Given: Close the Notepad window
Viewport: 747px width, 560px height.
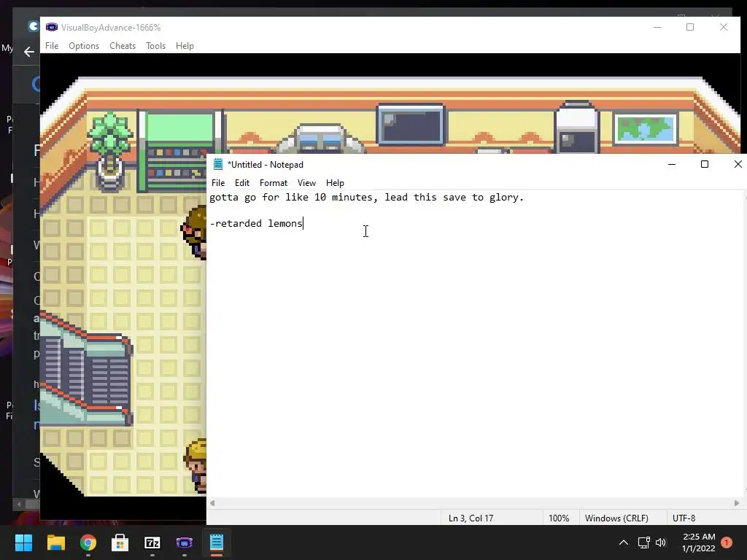Looking at the screenshot, I should [738, 164].
